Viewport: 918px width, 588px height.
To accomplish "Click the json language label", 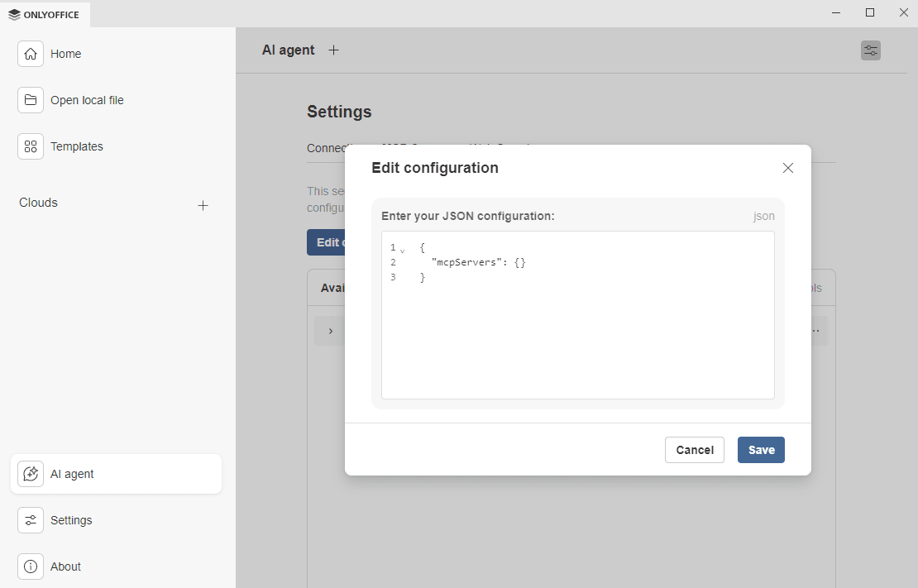I will [x=763, y=216].
